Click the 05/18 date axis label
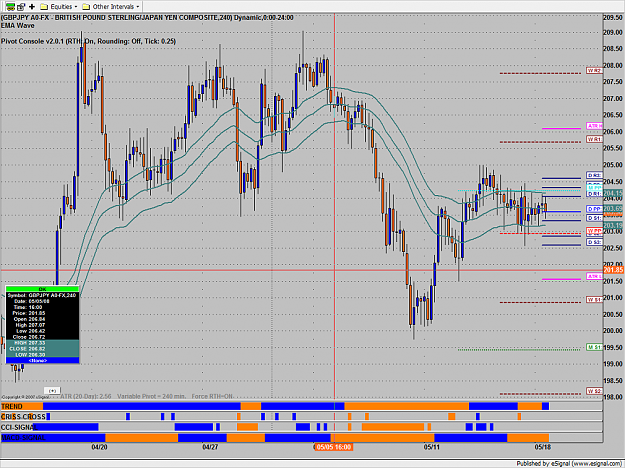Viewport: 625px width, 468px height. (x=542, y=447)
